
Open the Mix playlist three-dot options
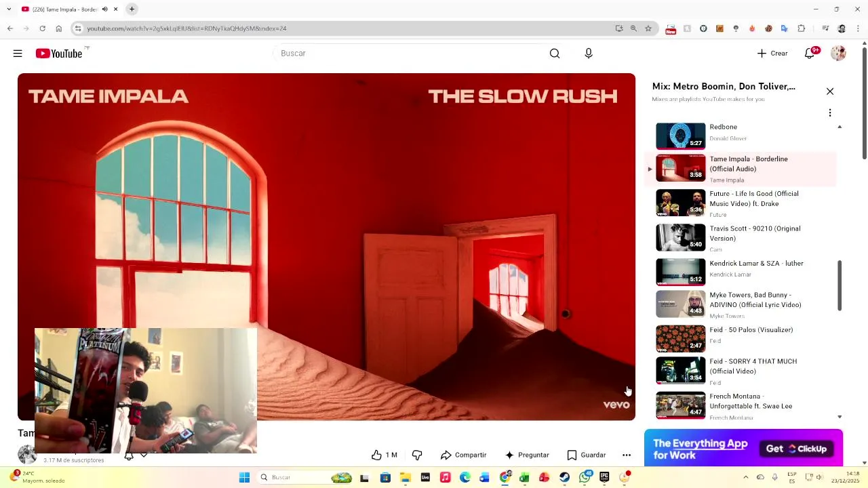pos(829,113)
